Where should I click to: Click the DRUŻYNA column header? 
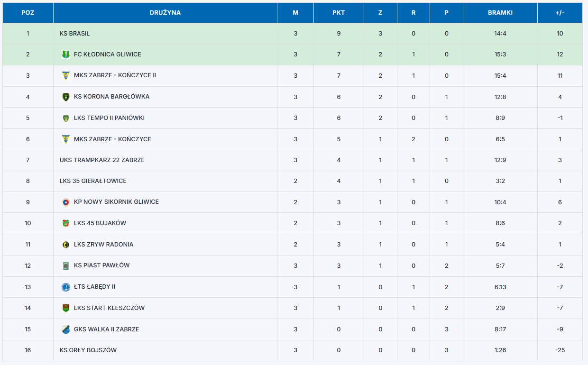(165, 13)
